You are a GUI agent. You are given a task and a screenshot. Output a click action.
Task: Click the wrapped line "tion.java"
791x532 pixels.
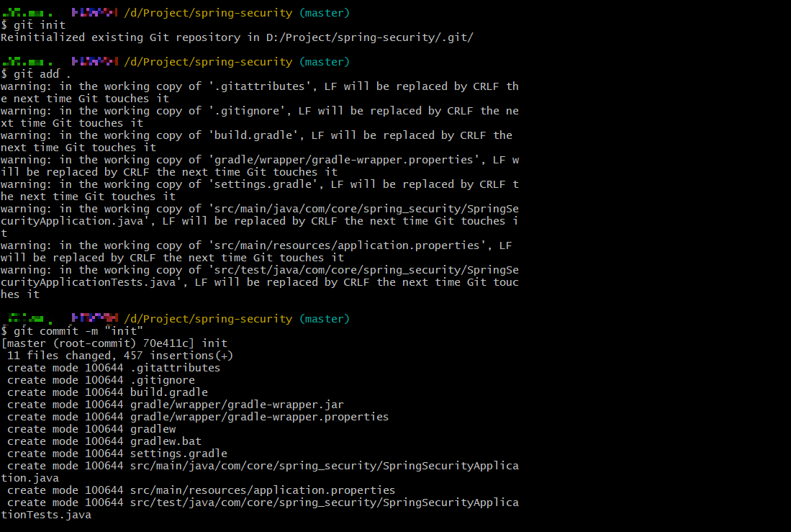30,478
